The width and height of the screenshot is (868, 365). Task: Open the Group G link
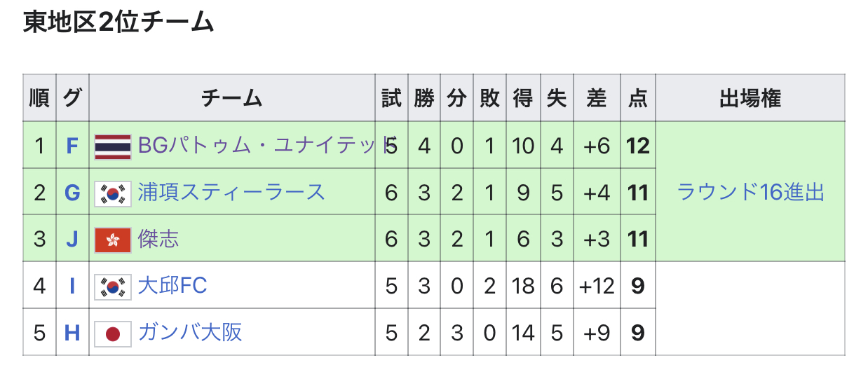[72, 193]
